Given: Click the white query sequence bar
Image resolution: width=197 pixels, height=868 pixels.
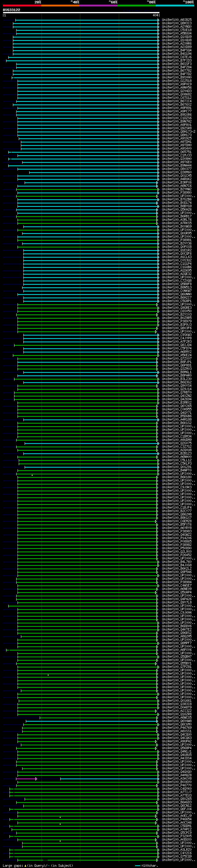Looking at the screenshot, I should pyautogui.click(x=81, y=13).
